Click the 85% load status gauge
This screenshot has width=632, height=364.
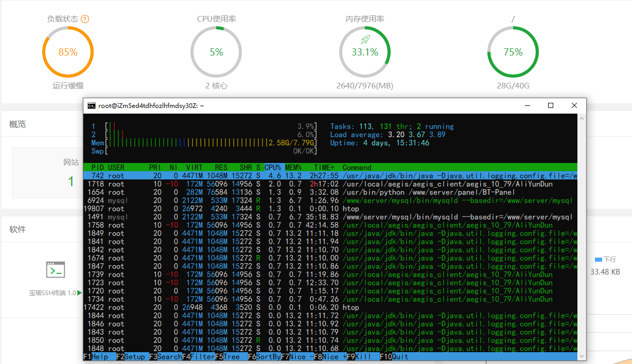click(68, 52)
